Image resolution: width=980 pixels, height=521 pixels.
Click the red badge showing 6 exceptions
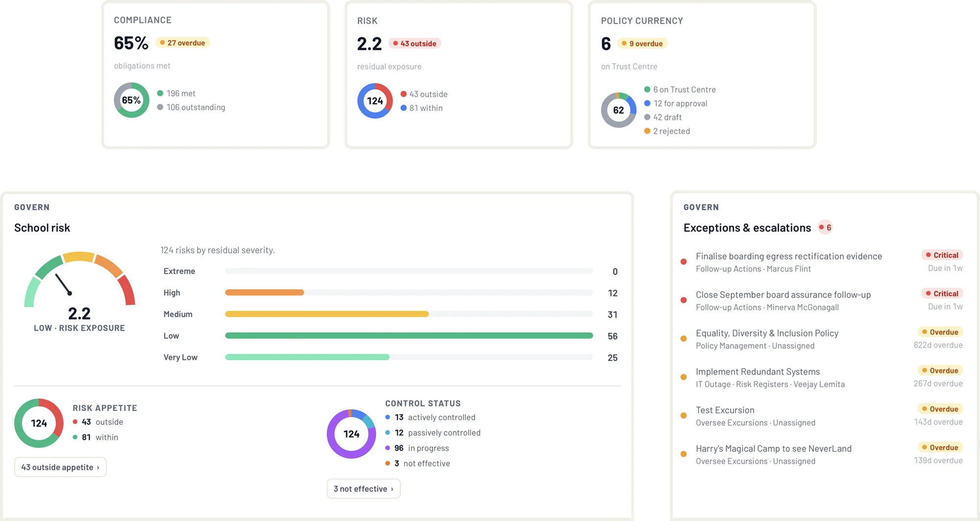825,227
